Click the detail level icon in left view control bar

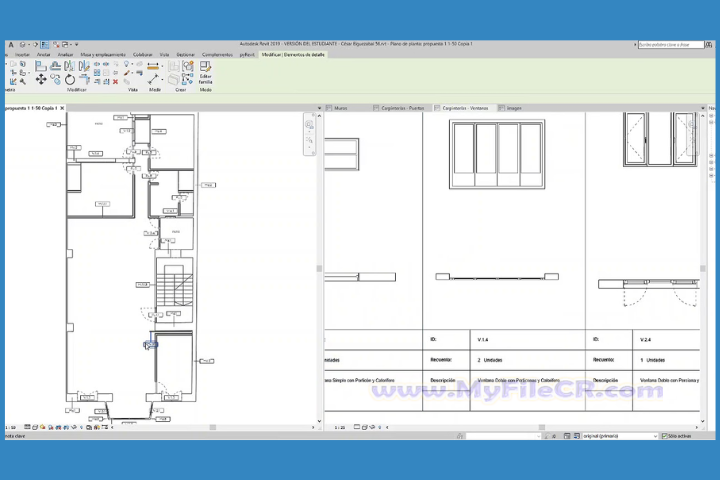[x=28, y=427]
